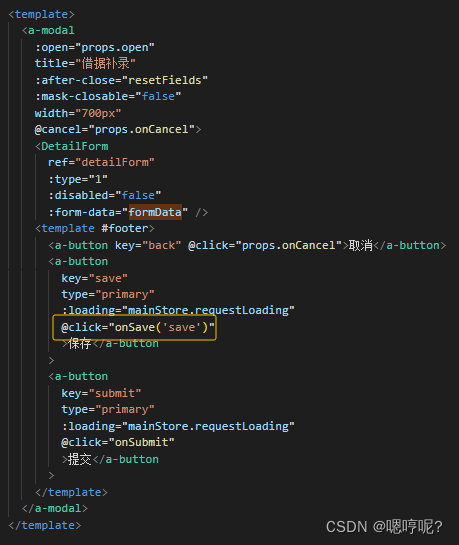This screenshot has height=545, width=459.
Task: Click the :disabled="false" attribute
Action: [105, 195]
